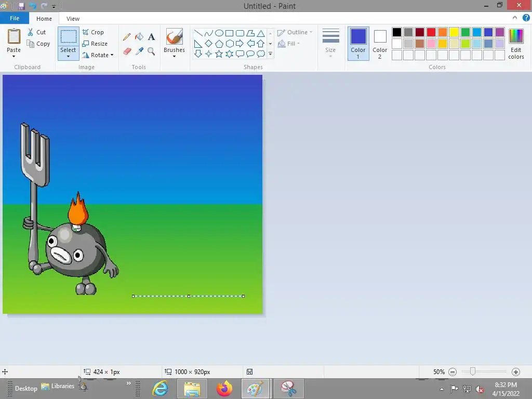
Task: Collapse the ribbon with the chevron
Action: [x=515, y=18]
